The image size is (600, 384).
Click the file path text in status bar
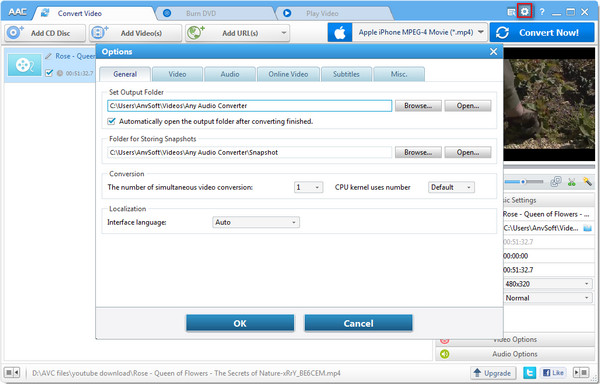(186, 373)
